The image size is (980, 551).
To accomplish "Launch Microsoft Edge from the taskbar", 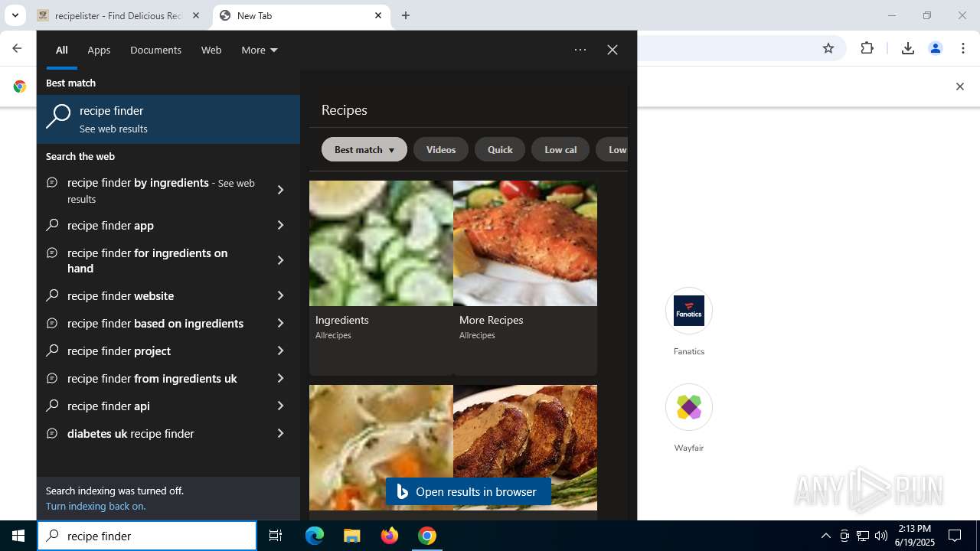I will [315, 536].
